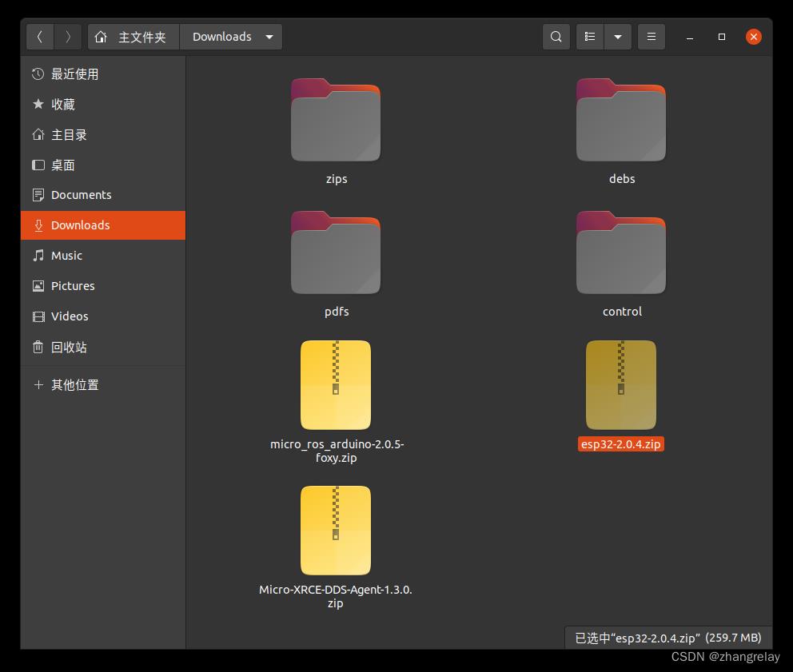Image resolution: width=793 pixels, height=672 pixels.
Task: Click the highlighted esp32-2.0.4.zip filename
Action: pos(620,444)
